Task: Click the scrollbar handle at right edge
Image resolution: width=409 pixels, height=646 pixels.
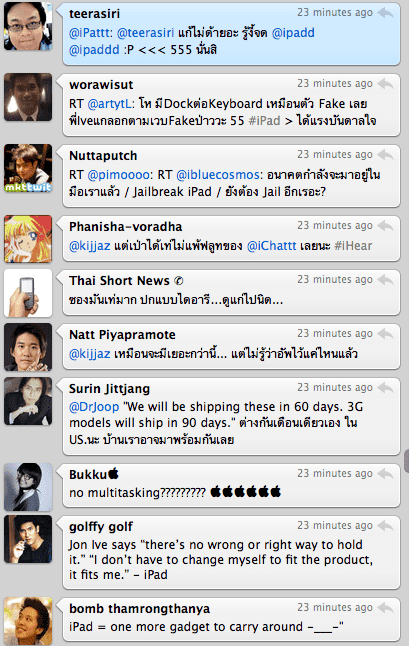Action: pos(407,461)
